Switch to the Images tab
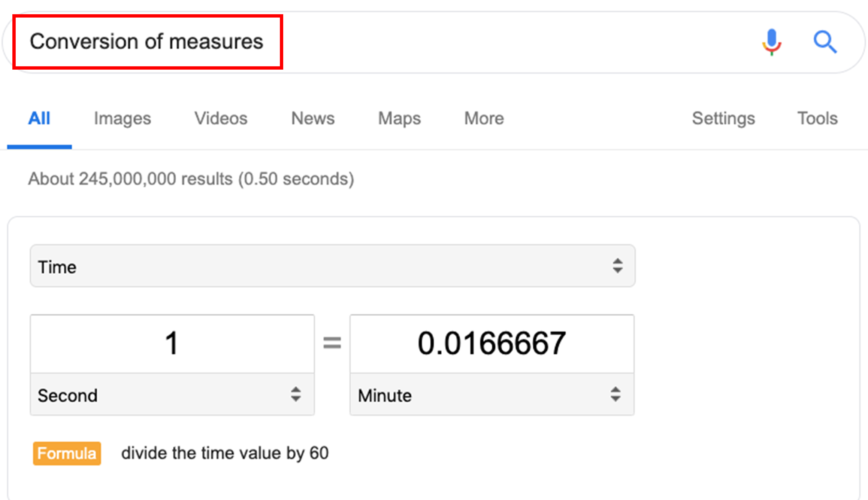 click(x=123, y=119)
